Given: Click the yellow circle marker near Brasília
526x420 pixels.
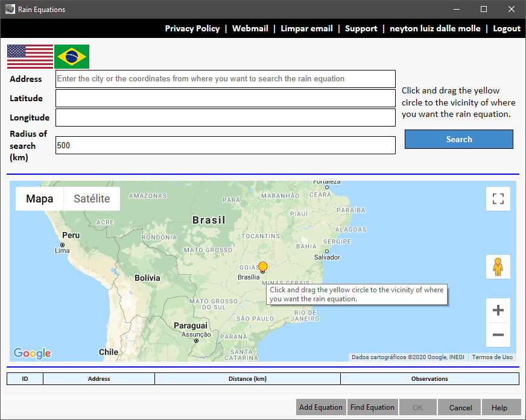Looking at the screenshot, I should pyautogui.click(x=263, y=266).
